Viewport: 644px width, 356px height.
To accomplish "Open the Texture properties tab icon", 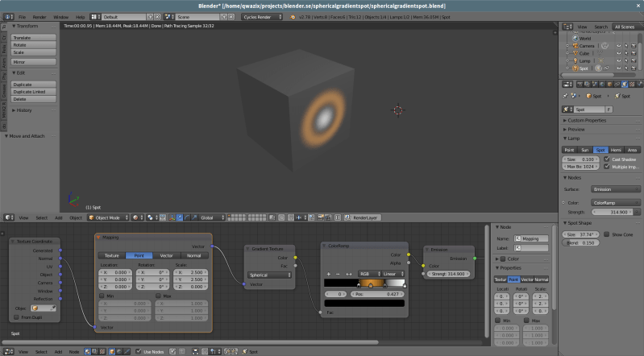I will coord(632,85).
